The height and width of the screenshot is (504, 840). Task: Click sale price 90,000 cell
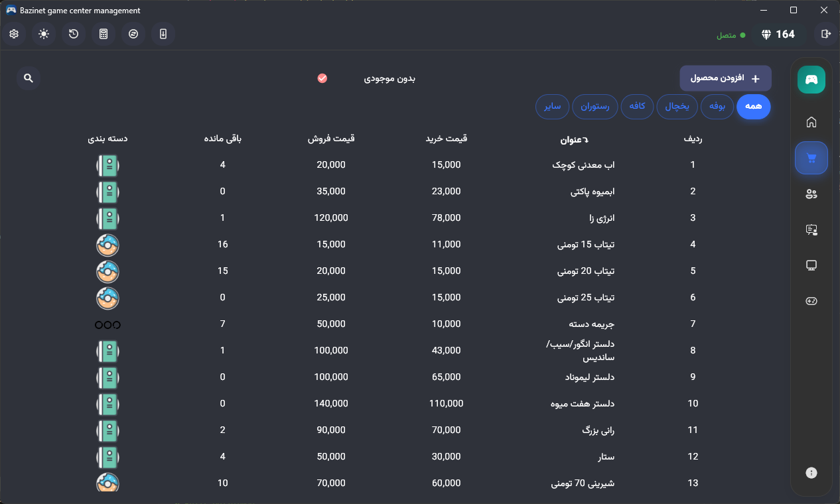coord(331,430)
